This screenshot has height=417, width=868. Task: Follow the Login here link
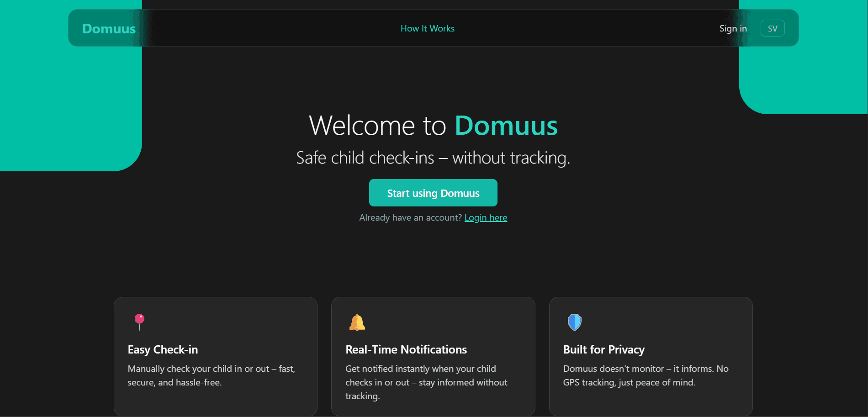pos(486,217)
